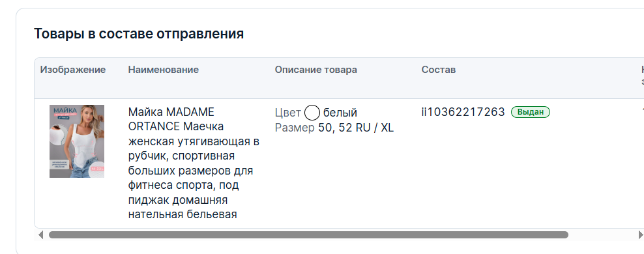Click the 'Цвет' label
Viewport: 644px width, 254px height.
click(288, 113)
